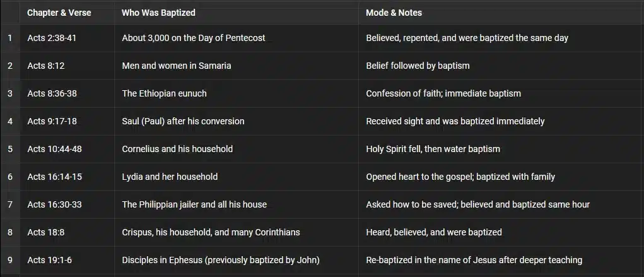Click row number 9
The image size is (644, 277).
point(10,260)
